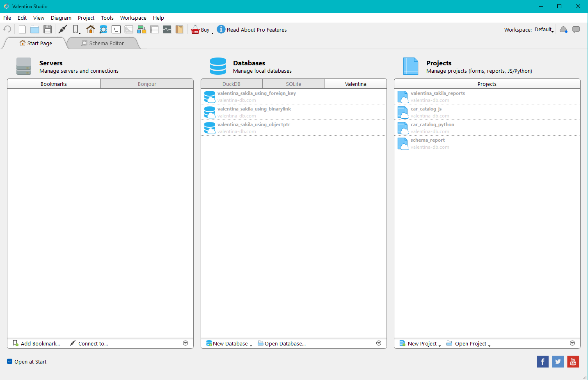The height and width of the screenshot is (380, 588).
Task: Click the project icon beside car_catalog_python
Action: 403,128
